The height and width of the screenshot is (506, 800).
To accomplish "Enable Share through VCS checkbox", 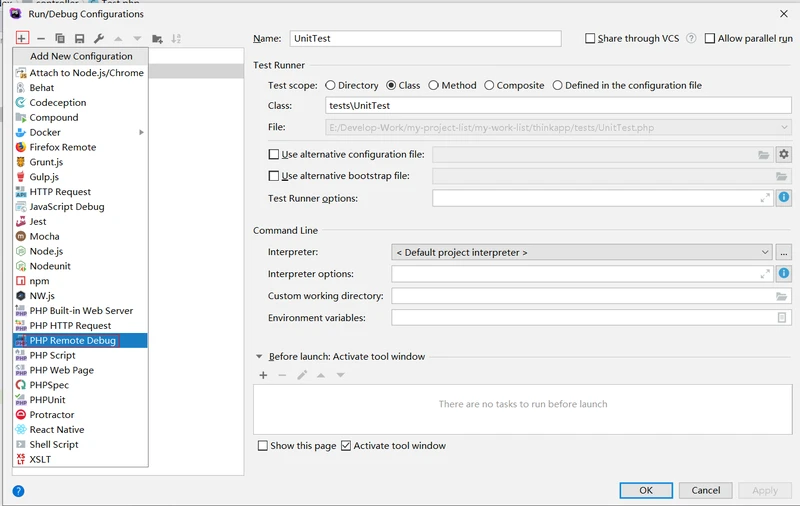I will click(x=590, y=38).
